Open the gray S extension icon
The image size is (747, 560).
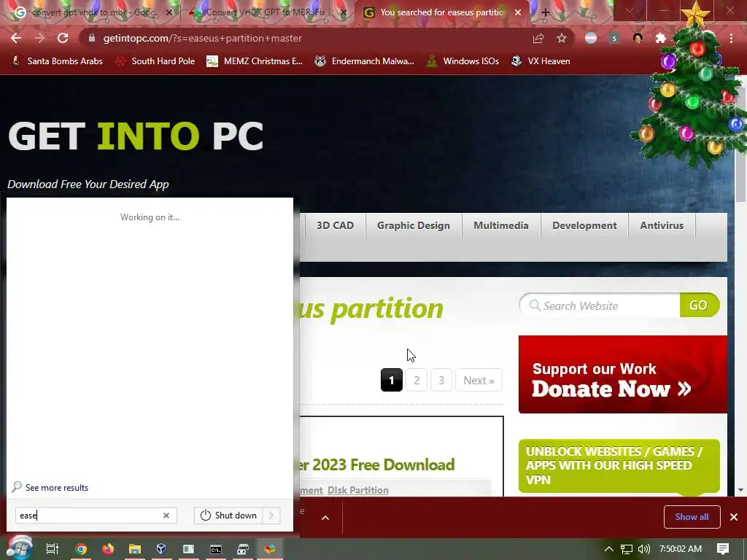(614, 38)
